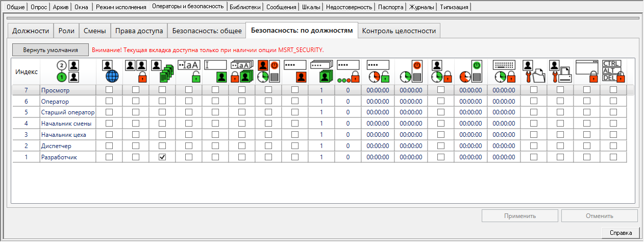Open the Общие top tab
This screenshot has height=242, width=644.
click(x=16, y=7)
